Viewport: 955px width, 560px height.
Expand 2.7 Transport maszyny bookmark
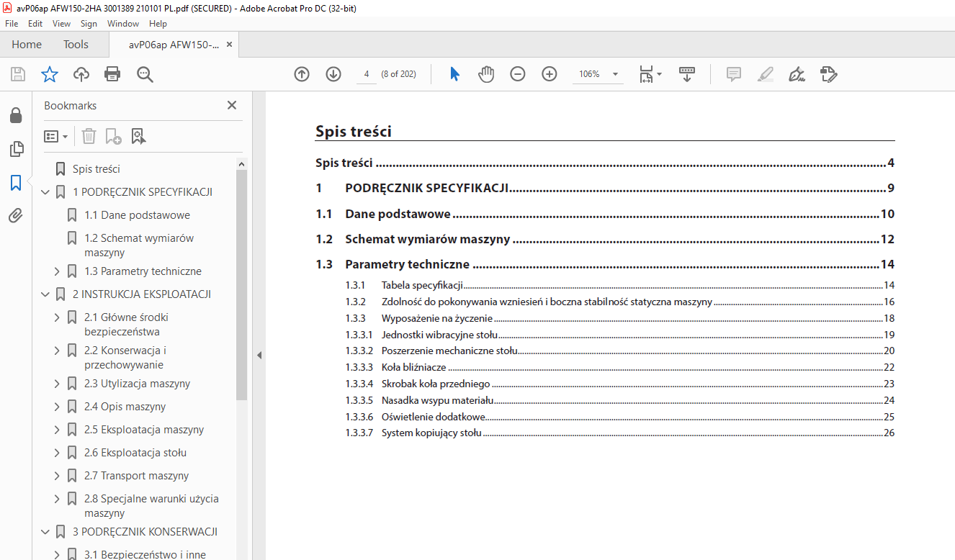tap(58, 476)
